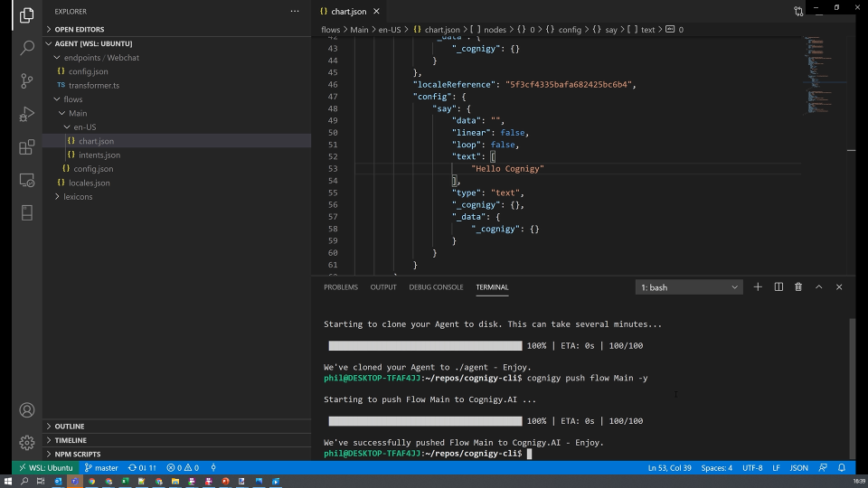The width and height of the screenshot is (868, 488).
Task: Add a new terminal with plus icon
Action: (758, 287)
